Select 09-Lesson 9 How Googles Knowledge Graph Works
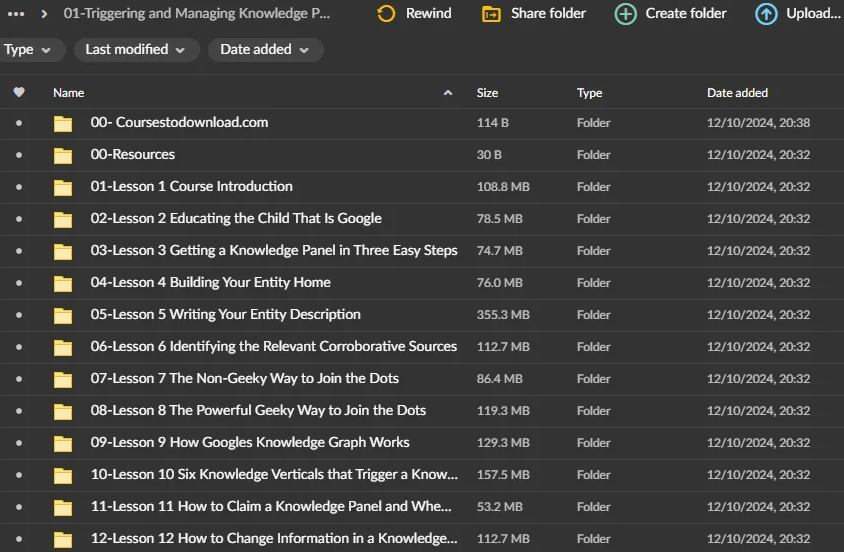 [x=250, y=442]
